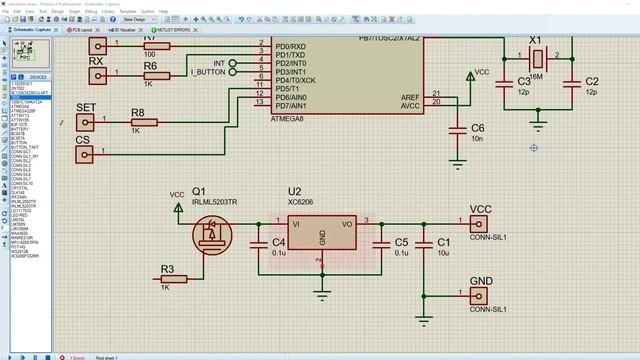Image resolution: width=640 pixels, height=360 pixels.
Task: Select ATTINY13 in the devices list
Action: 20,116
